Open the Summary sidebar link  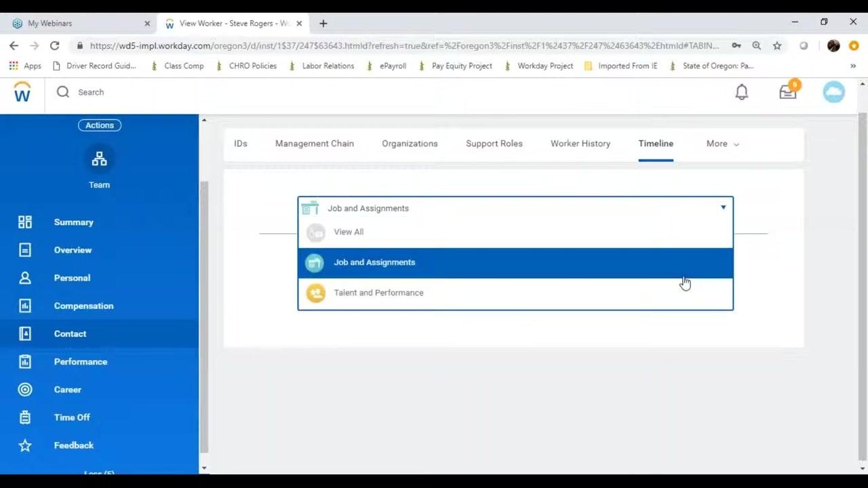point(73,222)
